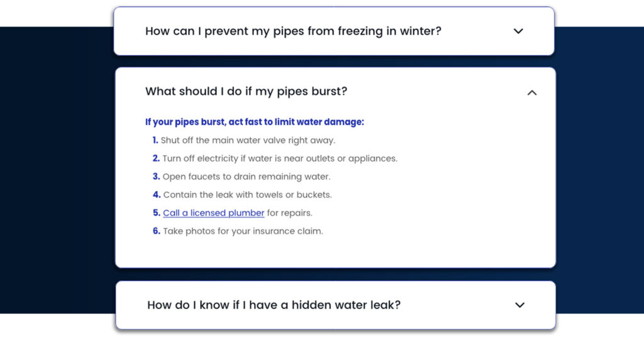This screenshot has height=338, width=644.
Task: Click the blue number 3 list marker
Action: (x=156, y=177)
